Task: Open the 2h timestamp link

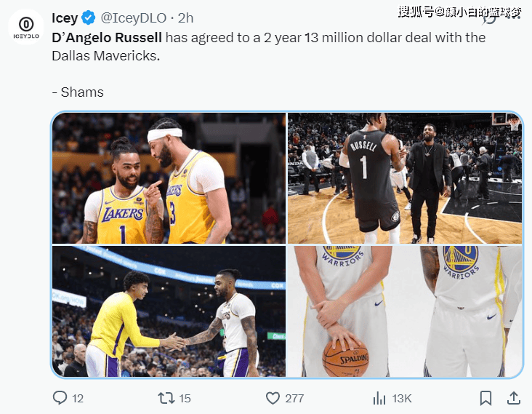Action: coord(185,17)
